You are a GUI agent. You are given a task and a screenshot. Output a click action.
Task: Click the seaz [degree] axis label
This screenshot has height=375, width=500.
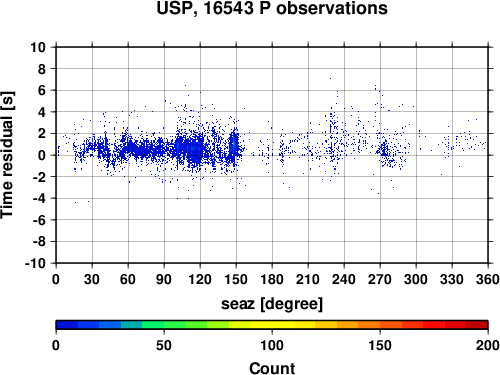(272, 304)
